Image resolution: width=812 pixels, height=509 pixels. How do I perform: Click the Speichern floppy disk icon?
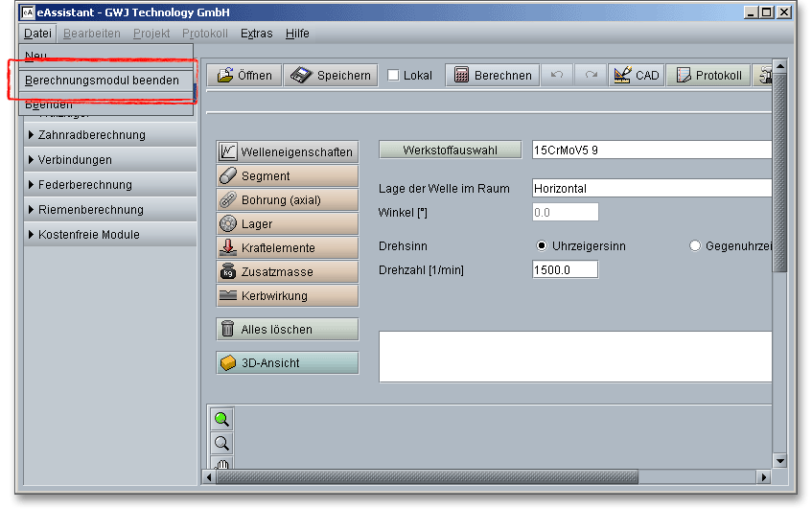click(302, 76)
